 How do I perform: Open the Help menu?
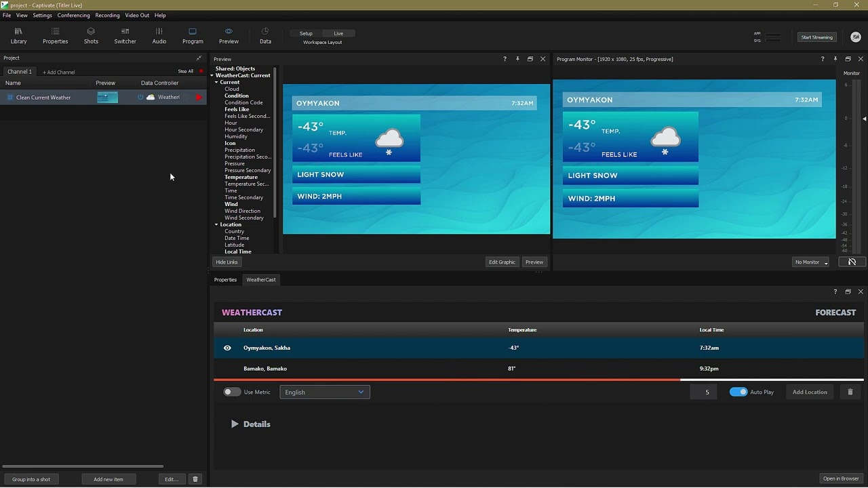click(160, 15)
